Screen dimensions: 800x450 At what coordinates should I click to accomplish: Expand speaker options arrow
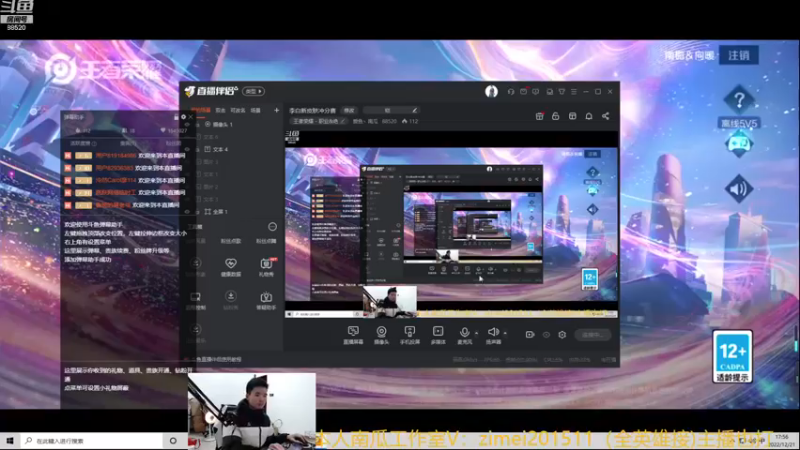[505, 333]
